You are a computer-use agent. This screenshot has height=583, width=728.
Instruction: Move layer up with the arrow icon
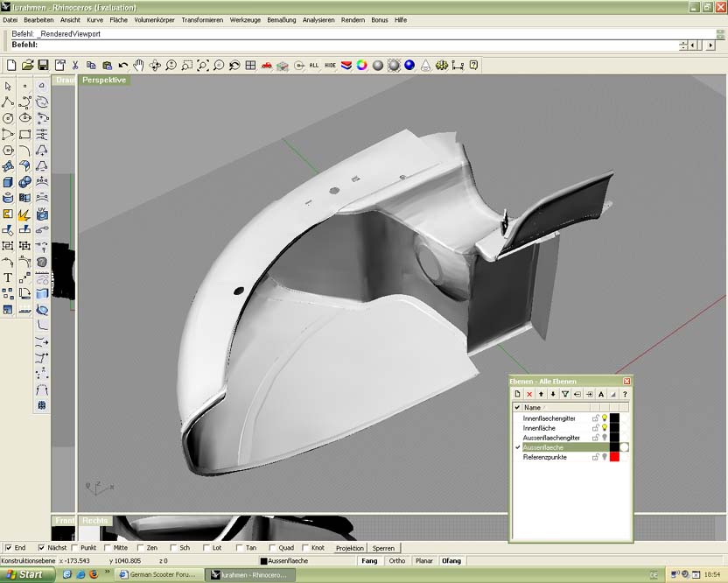(x=542, y=394)
